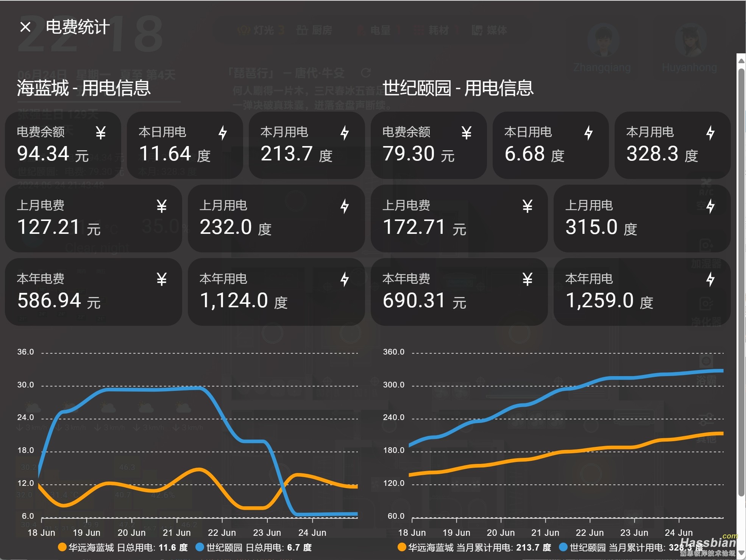Click lightning icon on 海蓝城 本月用电 card
The width and height of the screenshot is (746, 560).
[x=345, y=133]
